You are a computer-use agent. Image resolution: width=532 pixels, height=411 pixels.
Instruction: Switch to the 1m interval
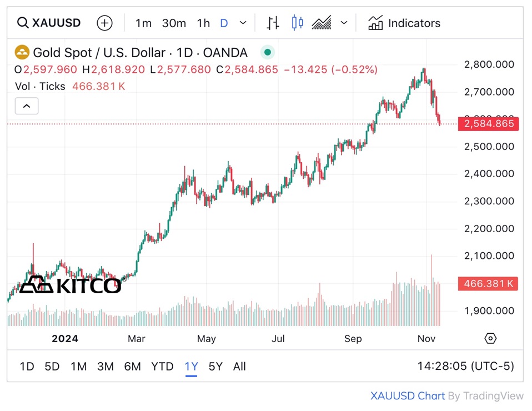143,23
